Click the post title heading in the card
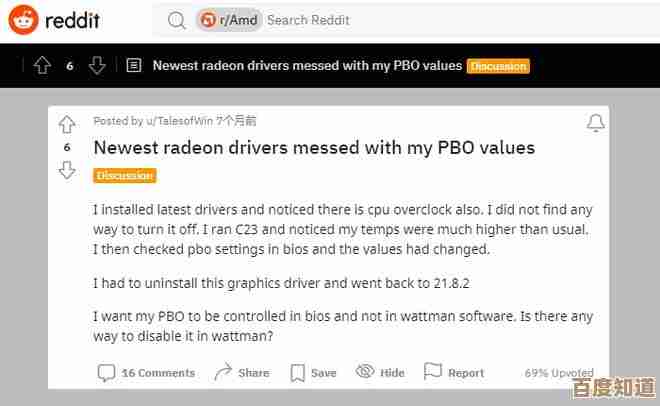Image resolution: width=660 pixels, height=406 pixels. pyautogui.click(x=314, y=148)
